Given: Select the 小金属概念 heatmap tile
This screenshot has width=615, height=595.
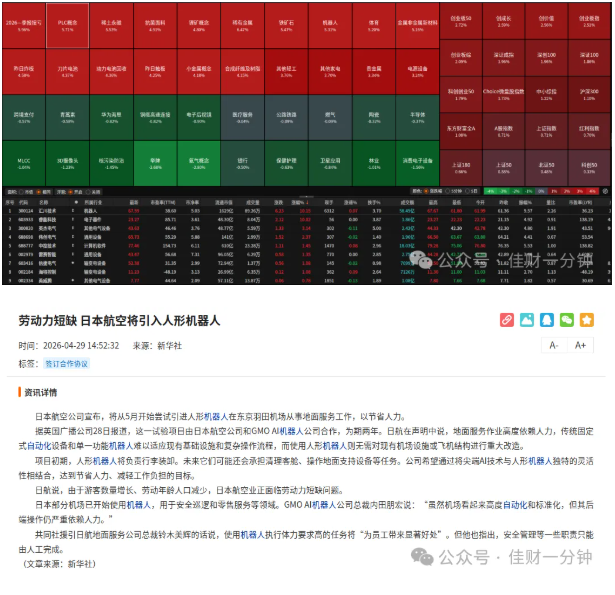Looking at the screenshot, I should point(198,71).
